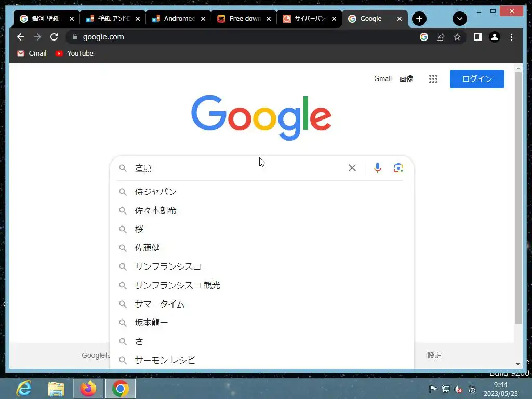Choose suggestion 侍ジャパン
The height and width of the screenshot is (399, 532).
(262, 192)
